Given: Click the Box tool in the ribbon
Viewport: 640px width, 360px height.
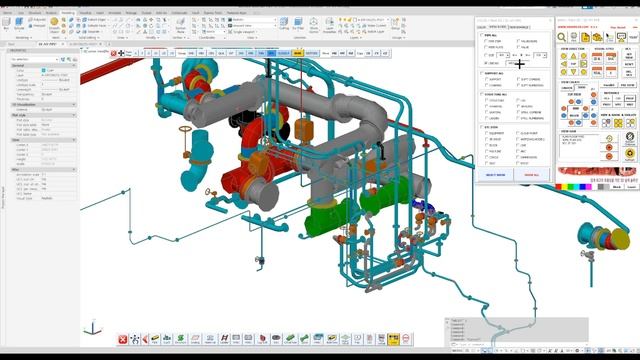Looking at the screenshot, I should (6, 23).
